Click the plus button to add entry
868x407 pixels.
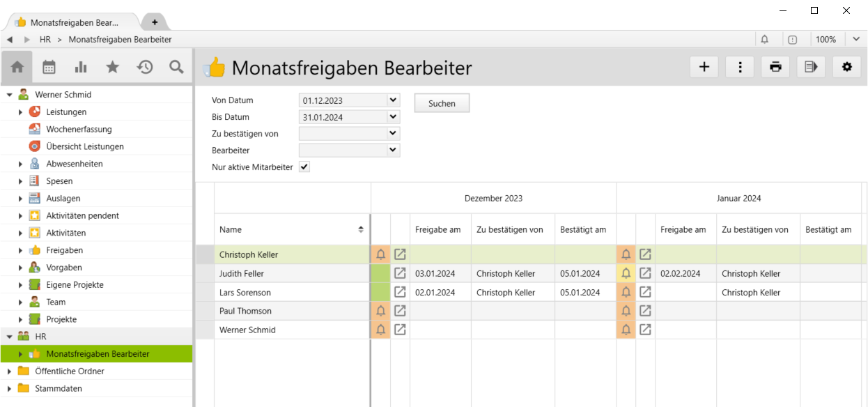pos(704,68)
